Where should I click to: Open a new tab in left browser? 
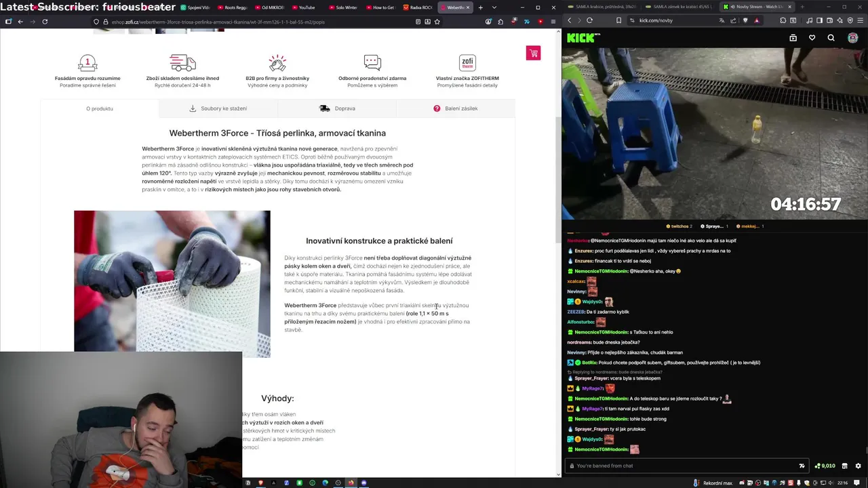[x=480, y=7]
